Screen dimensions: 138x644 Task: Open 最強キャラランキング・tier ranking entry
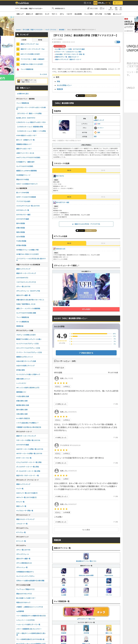30,44
